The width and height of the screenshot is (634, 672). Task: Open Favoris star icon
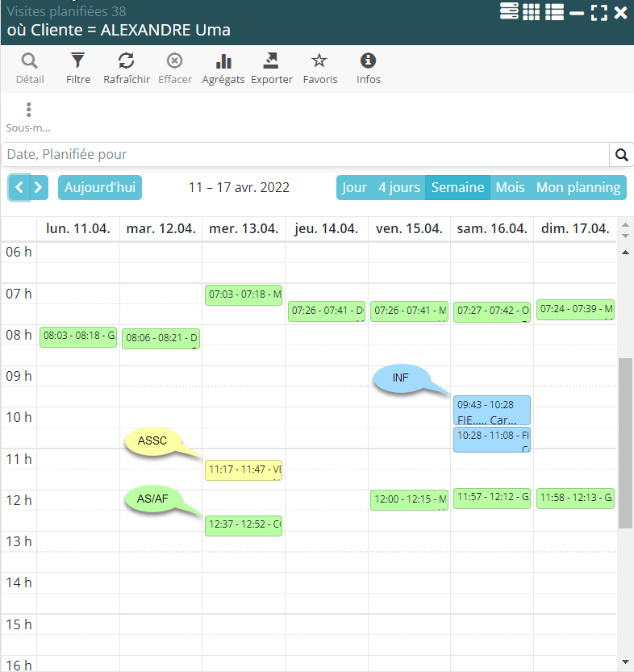319,68
